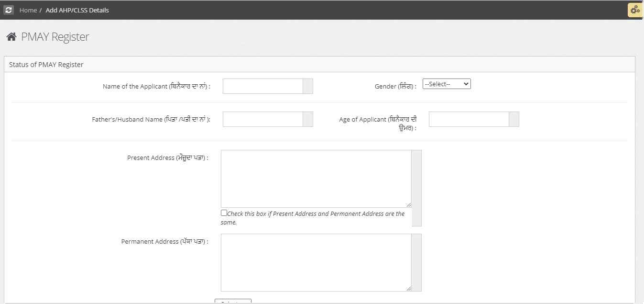The height and width of the screenshot is (304, 644).
Task: Click inside the Present Address textarea
Action: click(x=316, y=179)
